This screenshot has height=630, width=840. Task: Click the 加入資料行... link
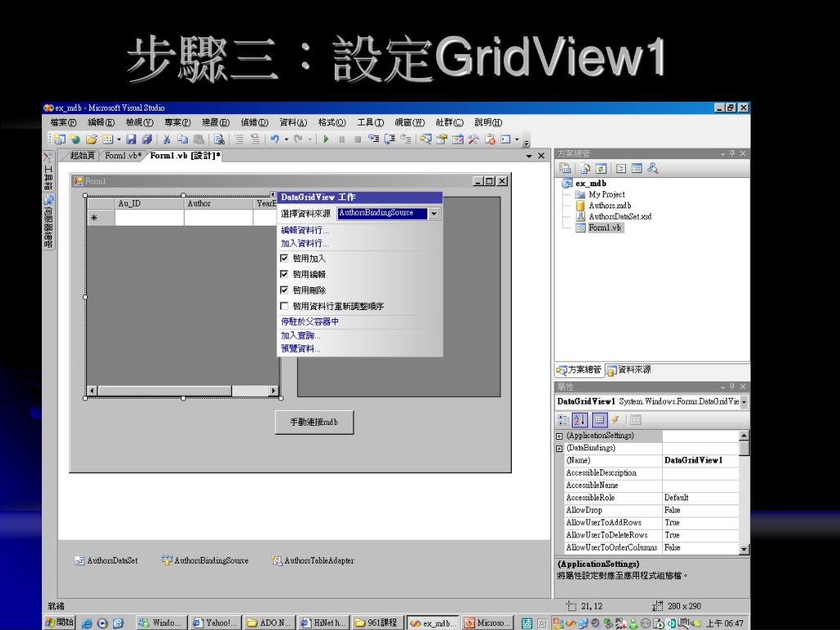click(305, 243)
